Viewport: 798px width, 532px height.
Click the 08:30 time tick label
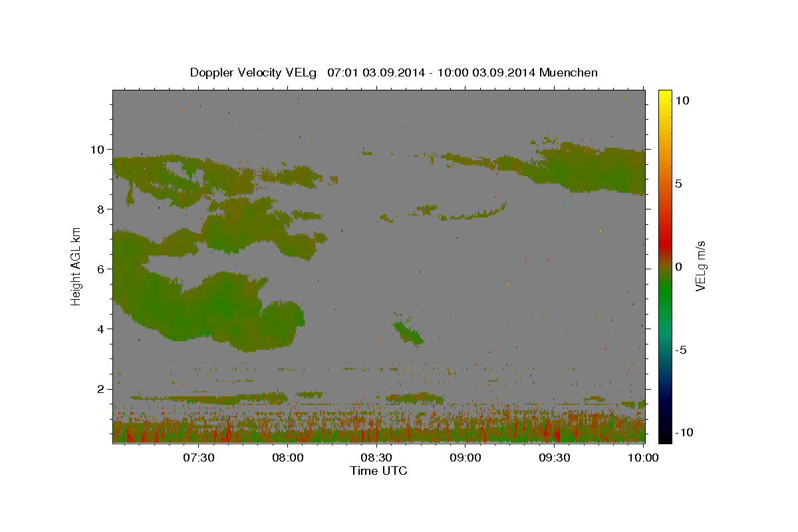coord(376,458)
